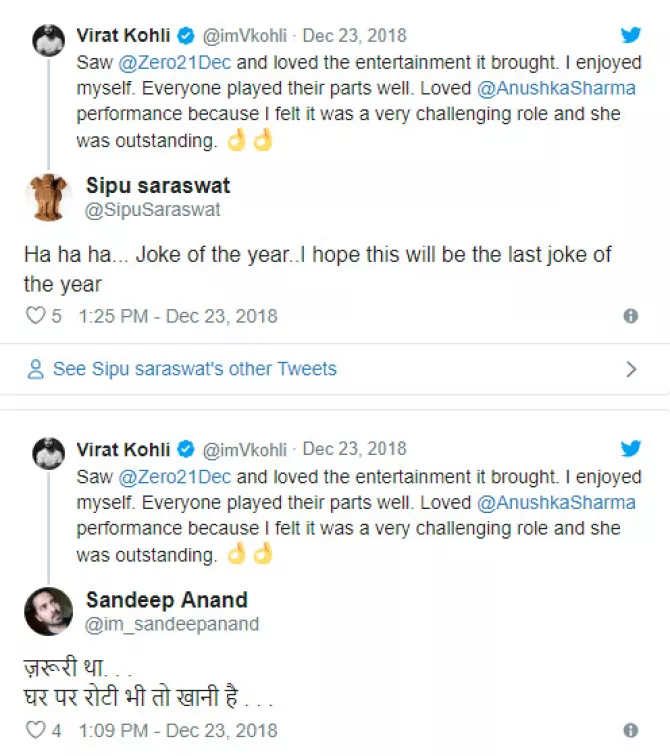670x756 pixels.
Task: Click the @SipuSaraswat handle
Action: click(153, 210)
